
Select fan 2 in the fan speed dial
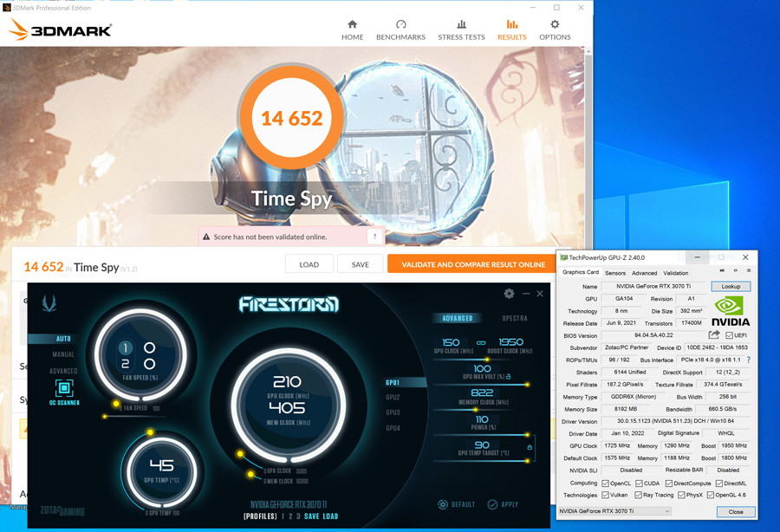point(126,364)
